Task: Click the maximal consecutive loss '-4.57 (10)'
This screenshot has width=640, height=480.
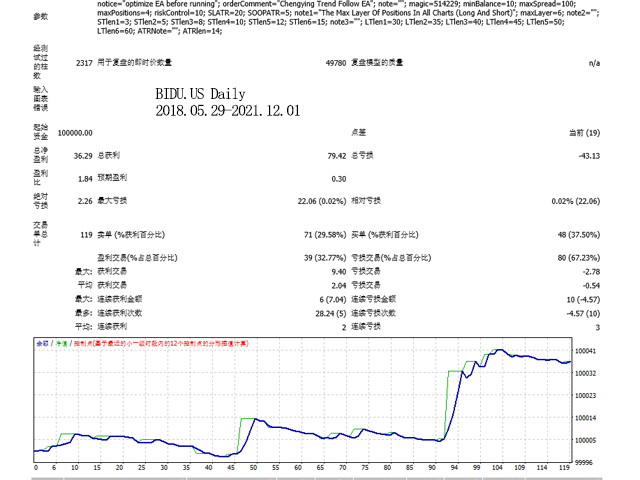Action: (583, 313)
